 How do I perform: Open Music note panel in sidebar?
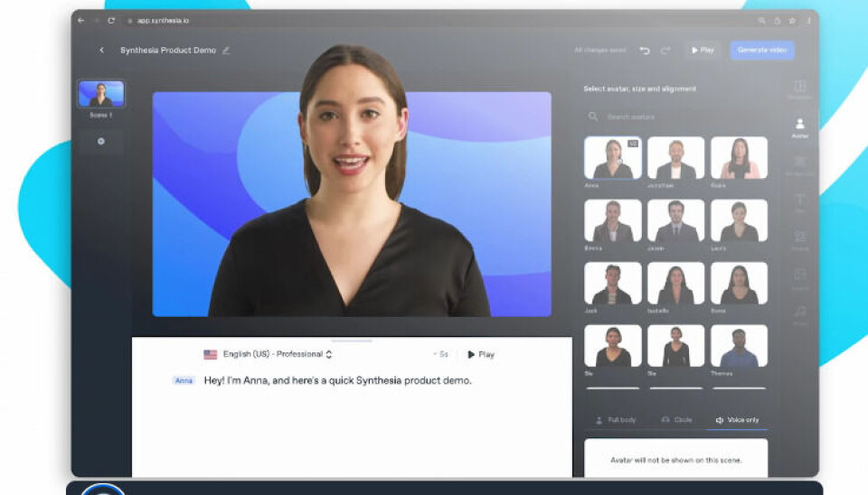tap(800, 315)
